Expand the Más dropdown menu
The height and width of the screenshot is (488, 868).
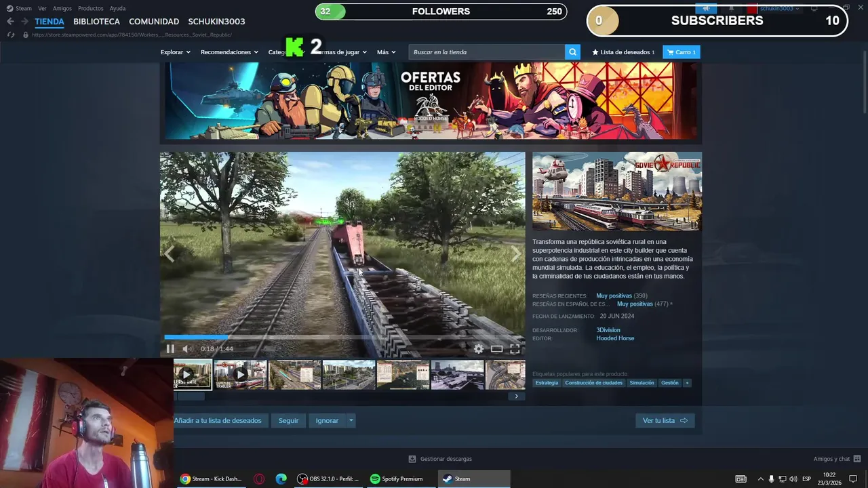[x=387, y=52]
